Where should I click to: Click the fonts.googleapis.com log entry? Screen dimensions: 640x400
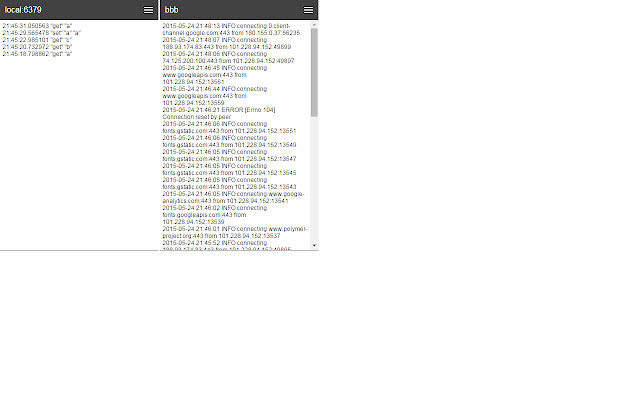pos(215,215)
